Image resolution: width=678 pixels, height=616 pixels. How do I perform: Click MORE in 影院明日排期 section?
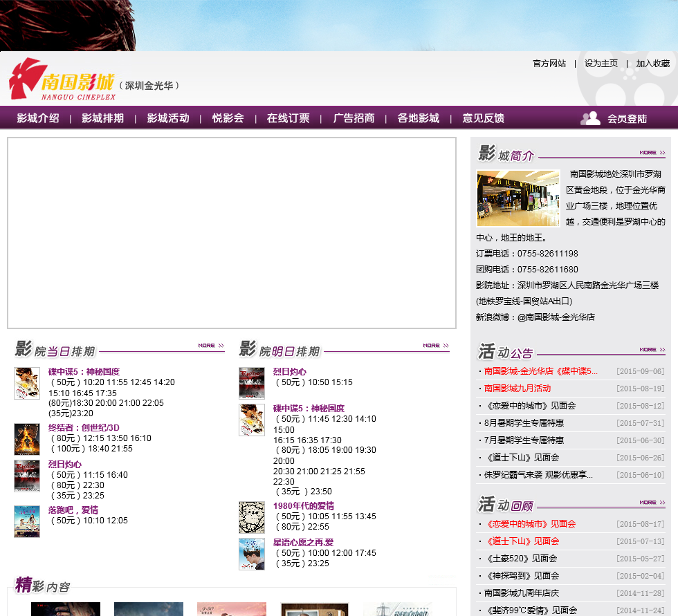pos(436,345)
